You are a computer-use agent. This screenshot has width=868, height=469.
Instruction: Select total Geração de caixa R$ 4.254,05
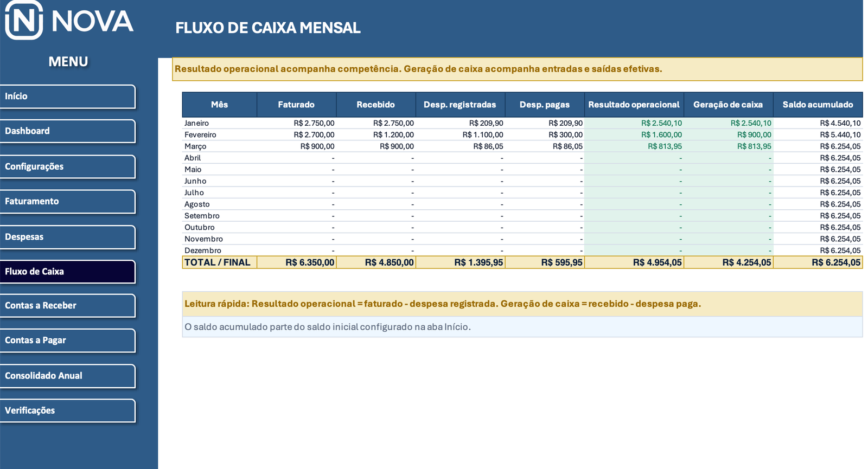point(746,262)
